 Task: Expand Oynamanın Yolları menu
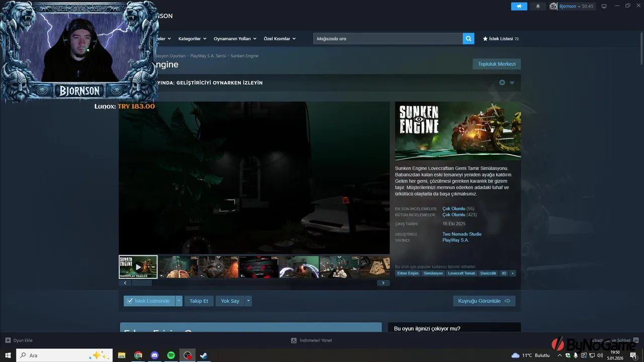pyautogui.click(x=235, y=39)
